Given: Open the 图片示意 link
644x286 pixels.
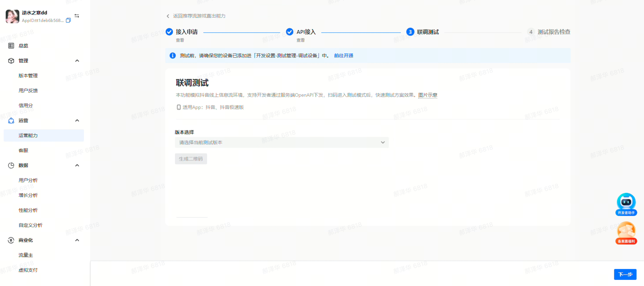Looking at the screenshot, I should tap(427, 95).
